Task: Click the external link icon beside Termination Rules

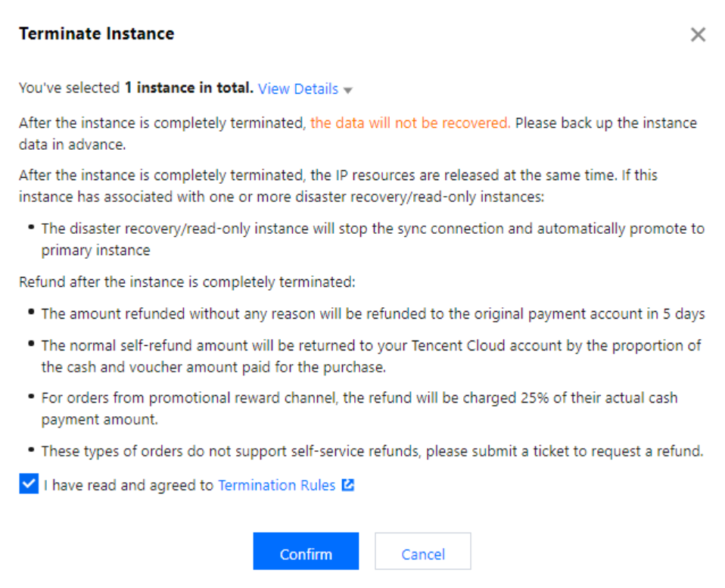Action: coord(348,485)
